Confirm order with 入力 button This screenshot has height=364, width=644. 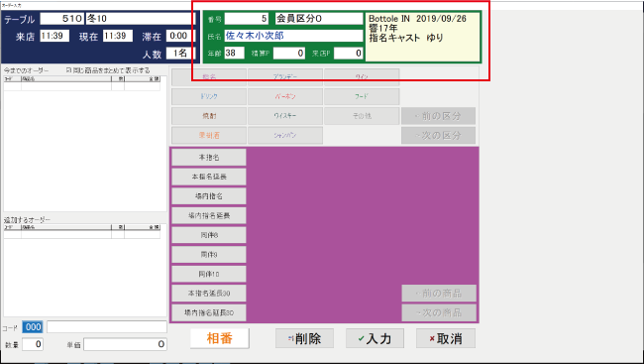(375, 338)
